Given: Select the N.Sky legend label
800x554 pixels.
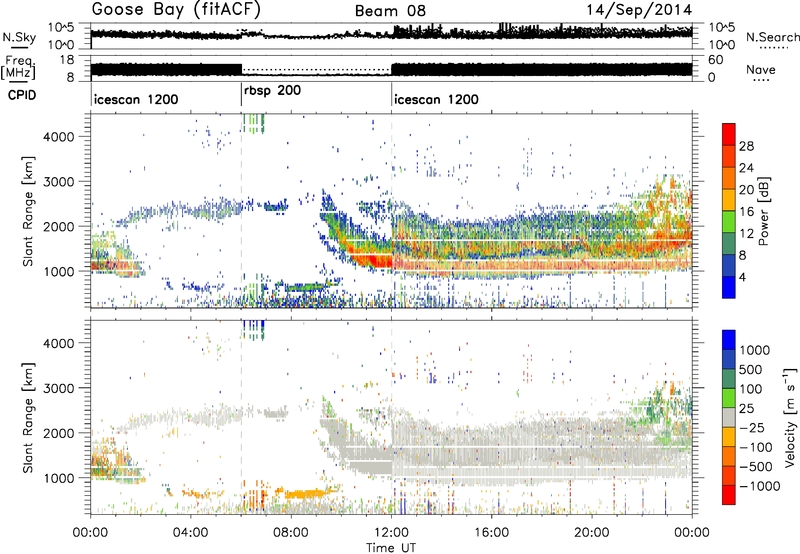Looking at the screenshot, I should coord(19,37).
